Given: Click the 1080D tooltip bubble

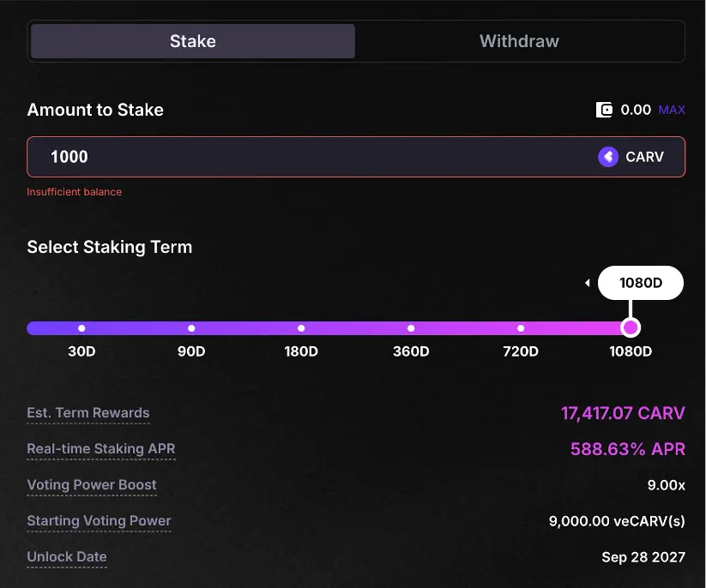Looking at the screenshot, I should tap(641, 283).
